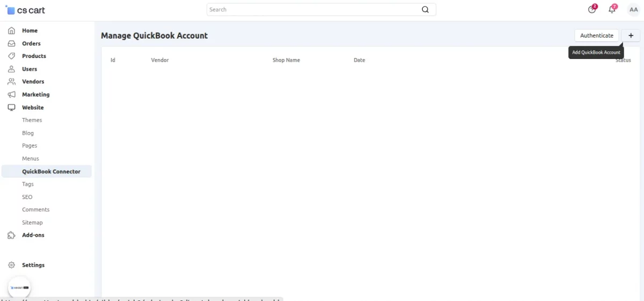644x301 pixels.
Task: Collapse the Website menu section
Action: tap(33, 107)
